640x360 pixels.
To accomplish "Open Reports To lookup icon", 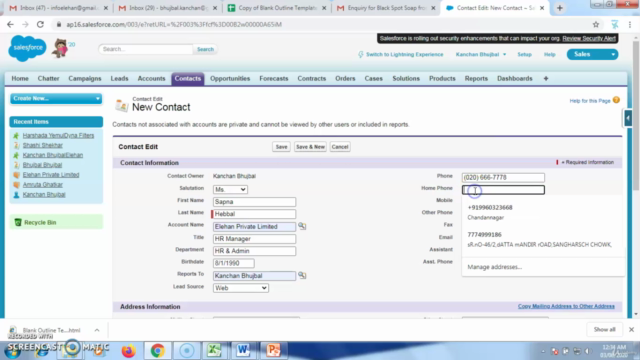I will (302, 276).
